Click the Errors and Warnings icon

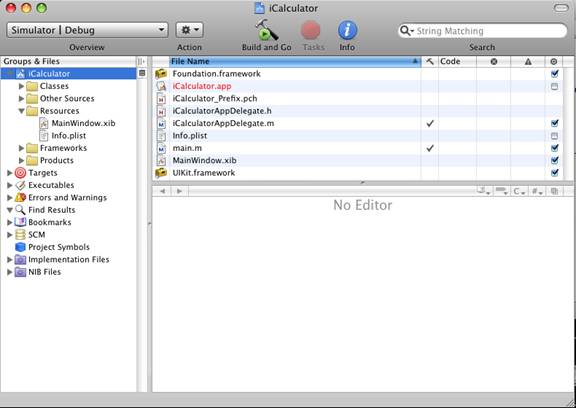20,198
